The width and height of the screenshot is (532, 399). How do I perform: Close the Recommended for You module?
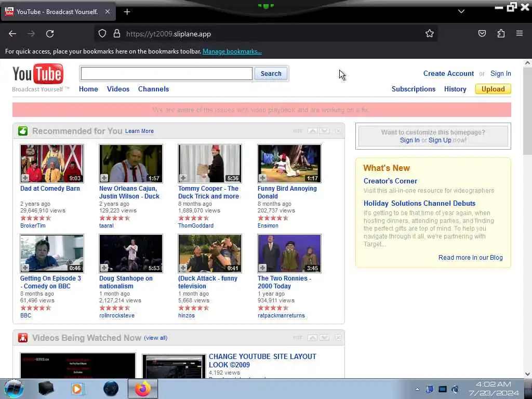[x=338, y=131]
